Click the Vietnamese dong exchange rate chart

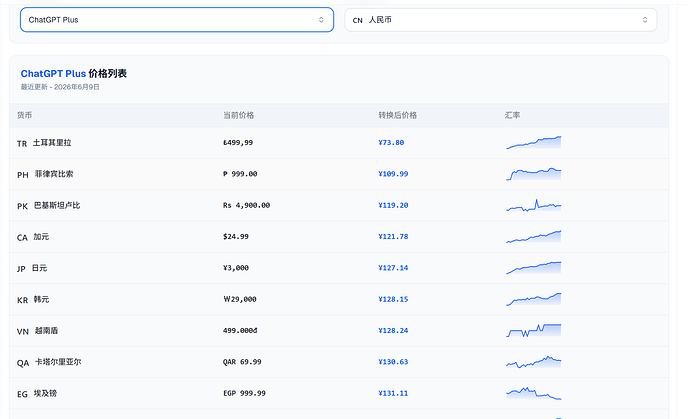[x=534, y=331]
